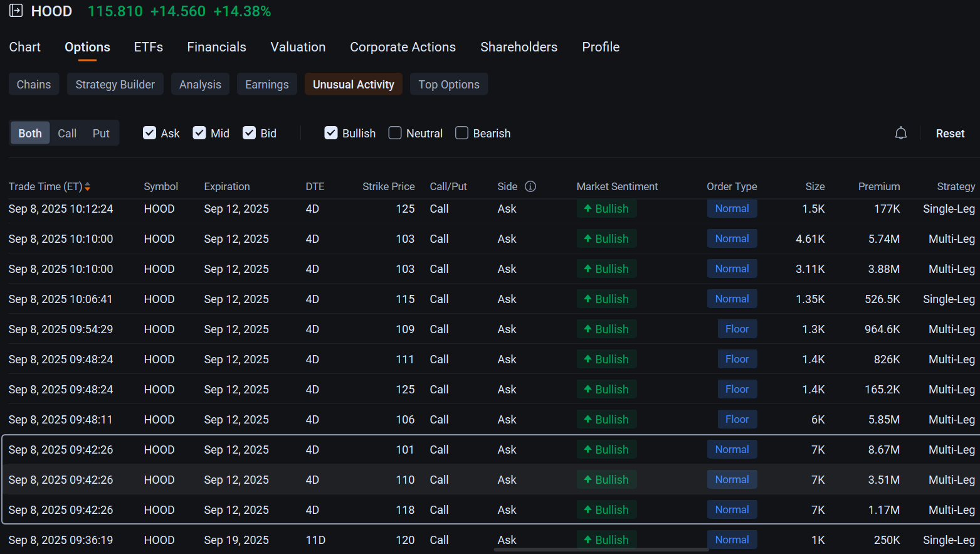Viewport: 980px width, 554px height.
Task: Toggle the Bid checkbox
Action: click(249, 133)
